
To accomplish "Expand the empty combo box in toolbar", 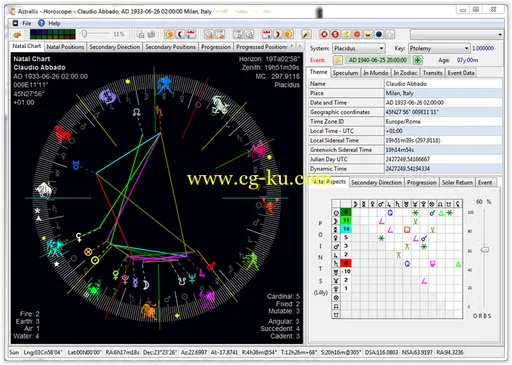I will pyautogui.click(x=457, y=34).
